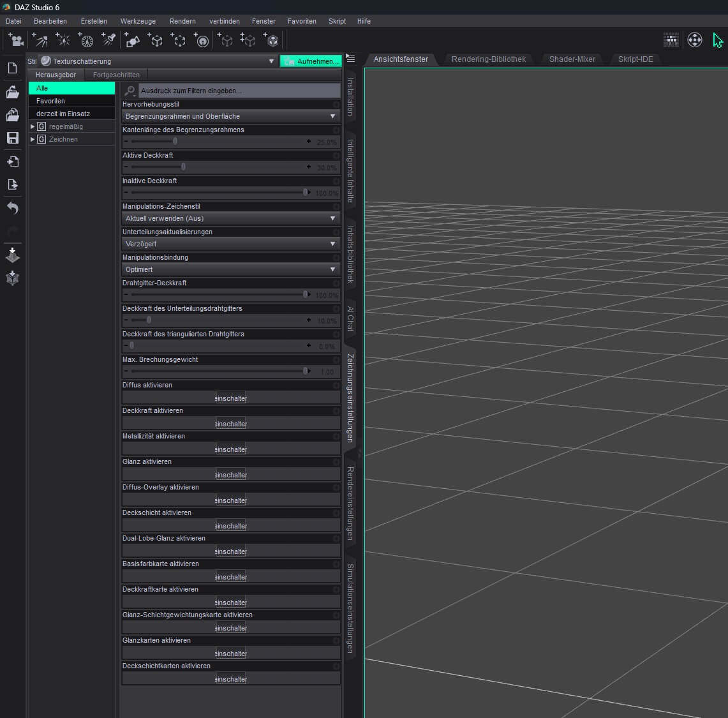
Task: Open the AI Chat side panel tab
Action: coord(350,318)
